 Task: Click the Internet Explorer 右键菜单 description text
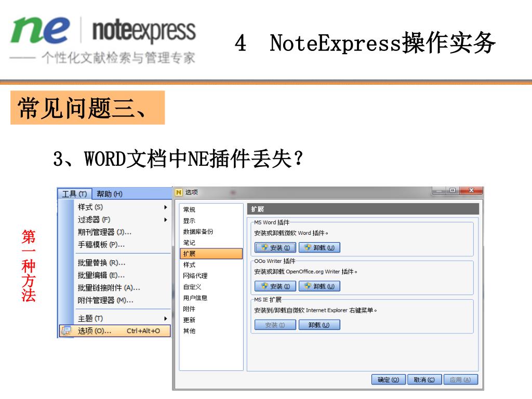pyautogui.click(x=315, y=311)
